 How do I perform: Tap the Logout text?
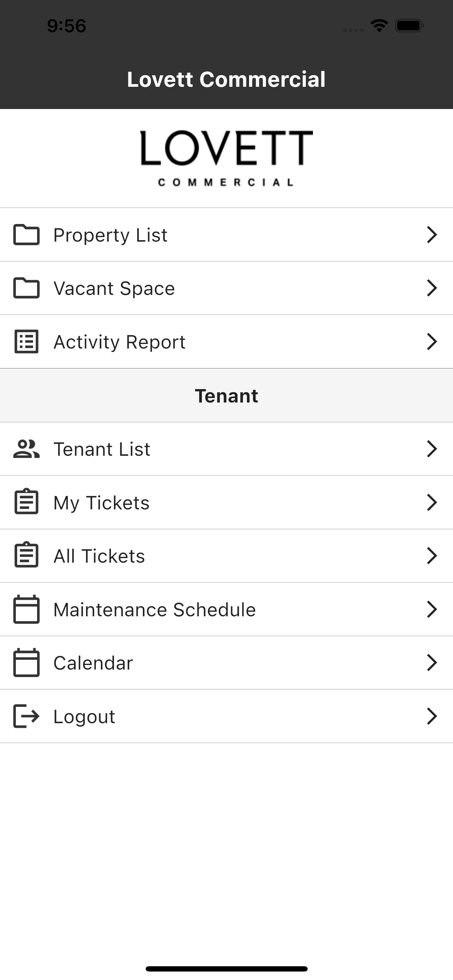[x=84, y=717]
